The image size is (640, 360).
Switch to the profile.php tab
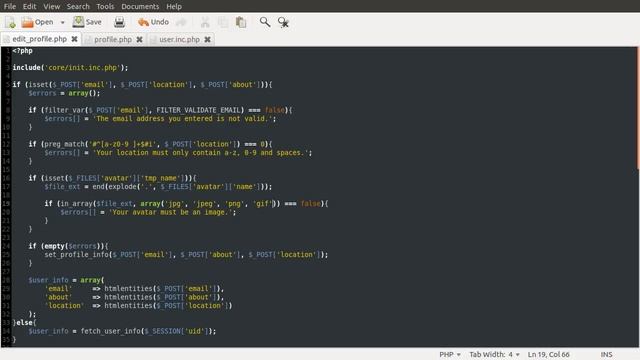pos(113,40)
